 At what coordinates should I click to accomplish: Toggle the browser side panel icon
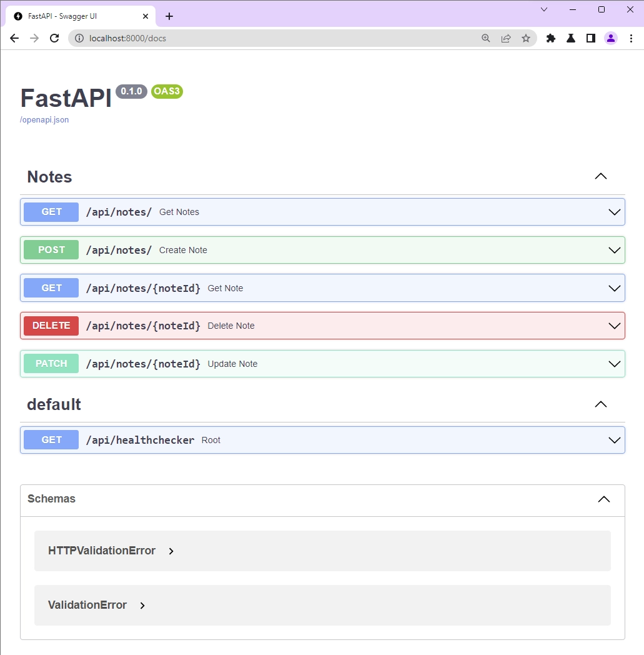(591, 38)
